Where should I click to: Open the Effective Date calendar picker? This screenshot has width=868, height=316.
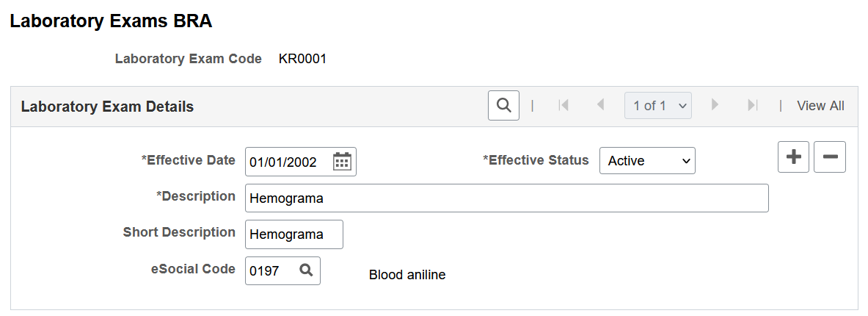tap(342, 162)
